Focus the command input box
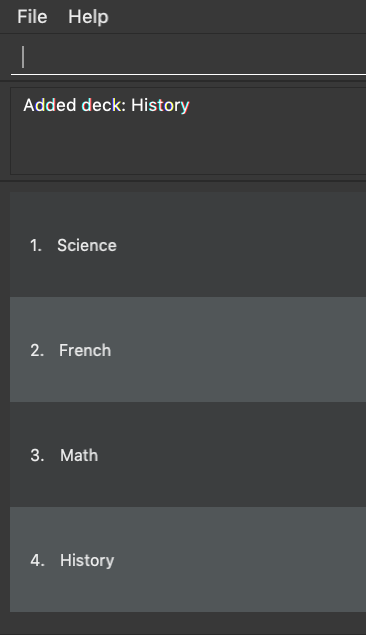 coord(188,57)
